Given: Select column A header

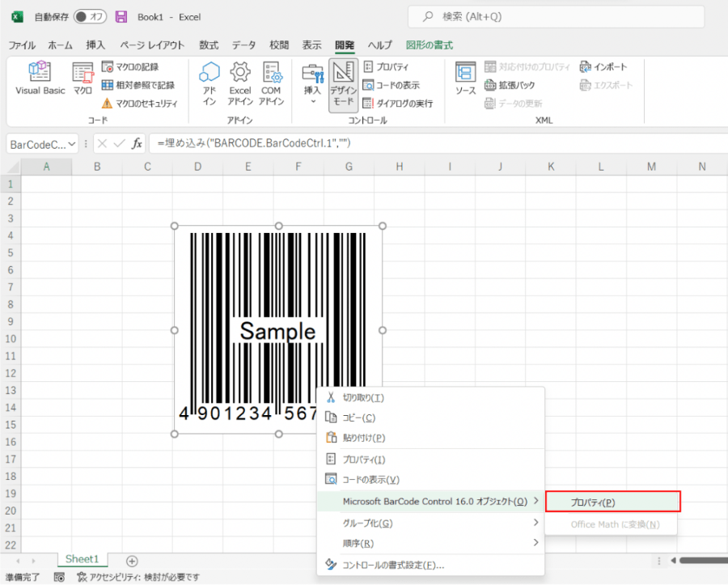Looking at the screenshot, I should coord(46,167).
